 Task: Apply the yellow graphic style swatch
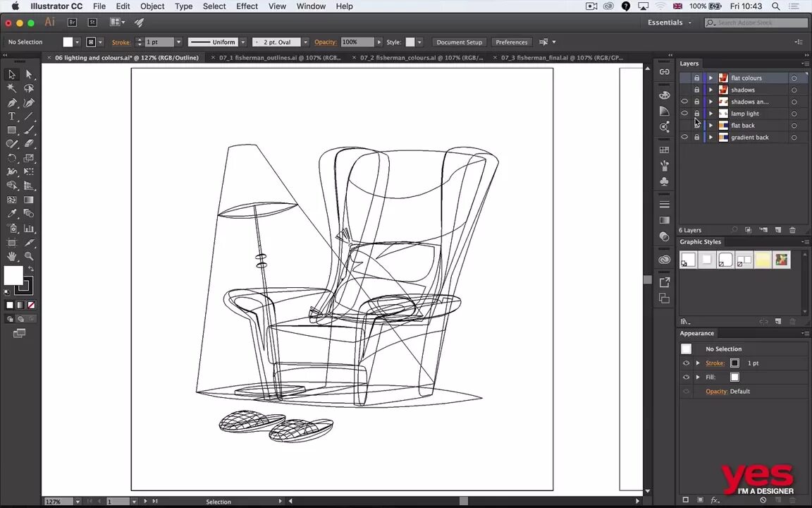click(x=763, y=260)
